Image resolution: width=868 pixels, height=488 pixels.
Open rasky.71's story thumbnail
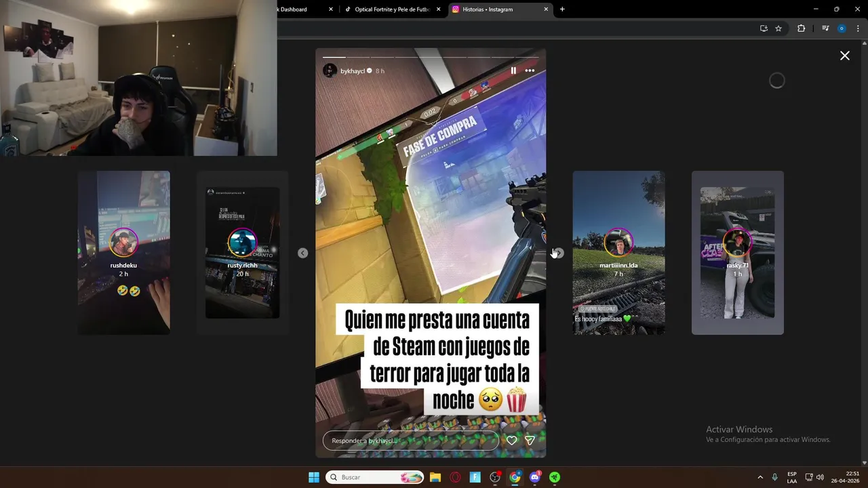pyautogui.click(x=738, y=253)
